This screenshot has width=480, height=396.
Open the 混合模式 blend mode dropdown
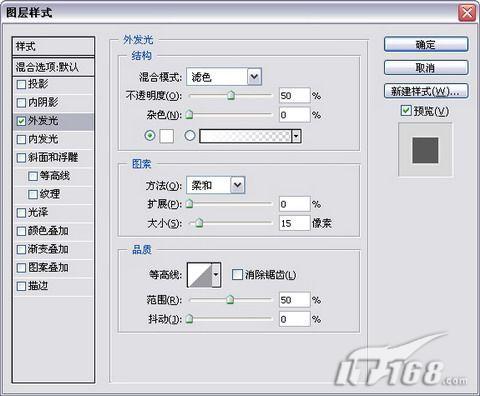(224, 77)
